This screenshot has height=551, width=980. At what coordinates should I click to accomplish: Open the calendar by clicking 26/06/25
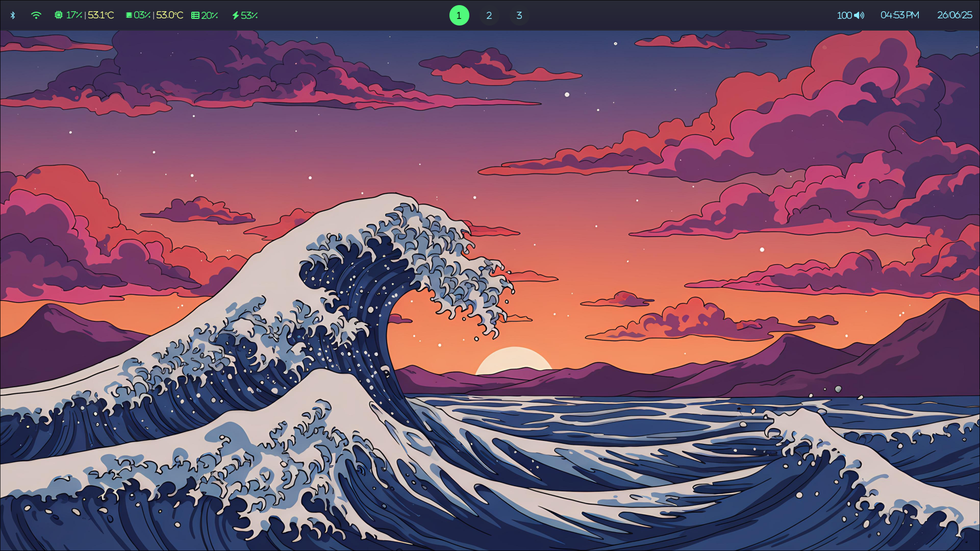[954, 15]
